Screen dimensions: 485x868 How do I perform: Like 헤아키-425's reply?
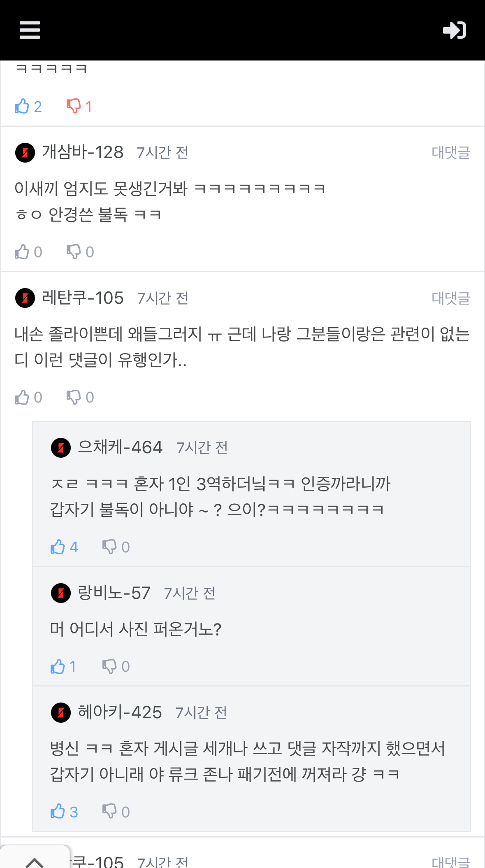click(x=58, y=811)
